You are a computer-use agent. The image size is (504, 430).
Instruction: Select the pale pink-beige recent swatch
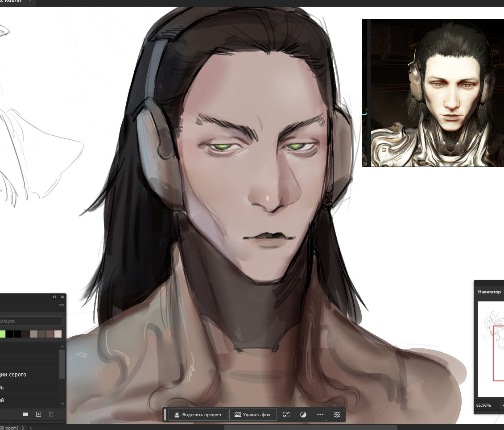click(x=58, y=334)
